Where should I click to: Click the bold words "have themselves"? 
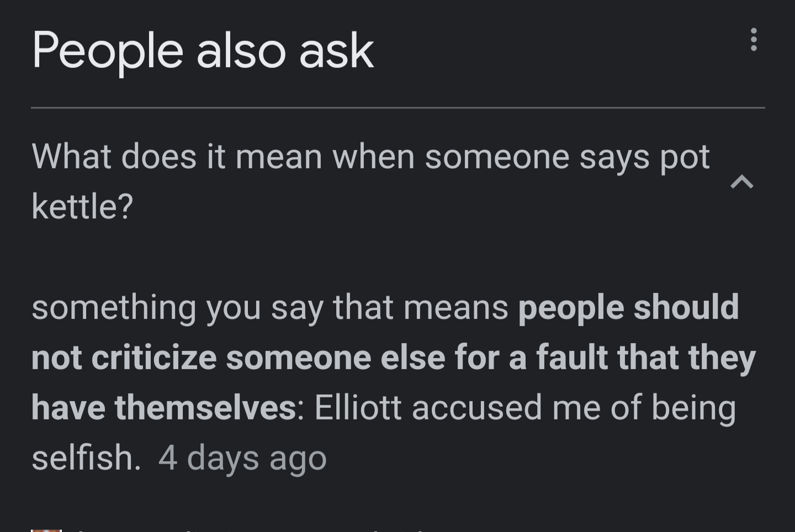click(x=163, y=408)
